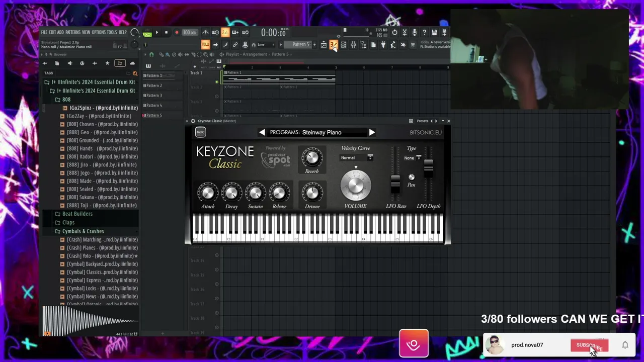Open the VIEW menu

[86, 32]
